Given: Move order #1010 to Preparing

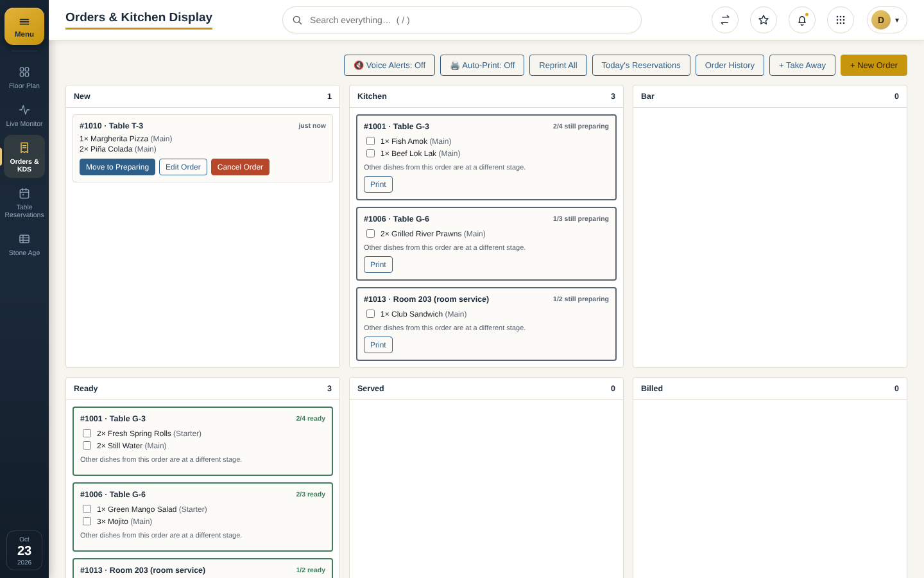Looking at the screenshot, I should [117, 167].
